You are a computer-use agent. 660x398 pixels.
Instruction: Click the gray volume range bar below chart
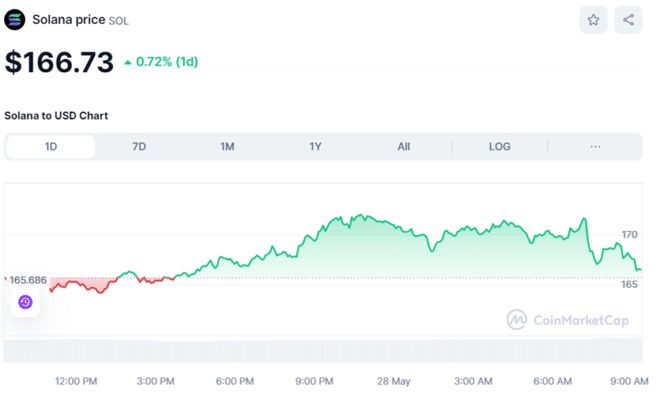coord(323,349)
